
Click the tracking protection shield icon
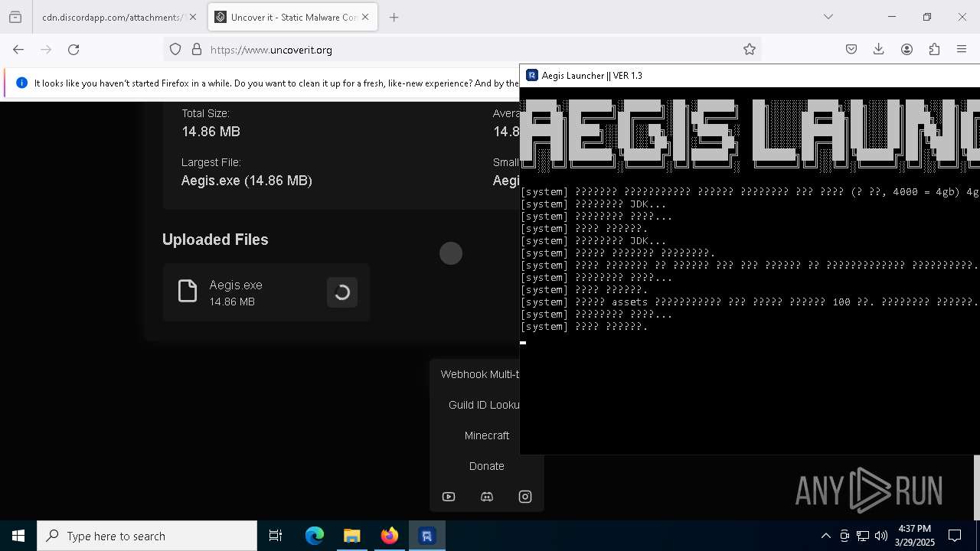pyautogui.click(x=175, y=50)
